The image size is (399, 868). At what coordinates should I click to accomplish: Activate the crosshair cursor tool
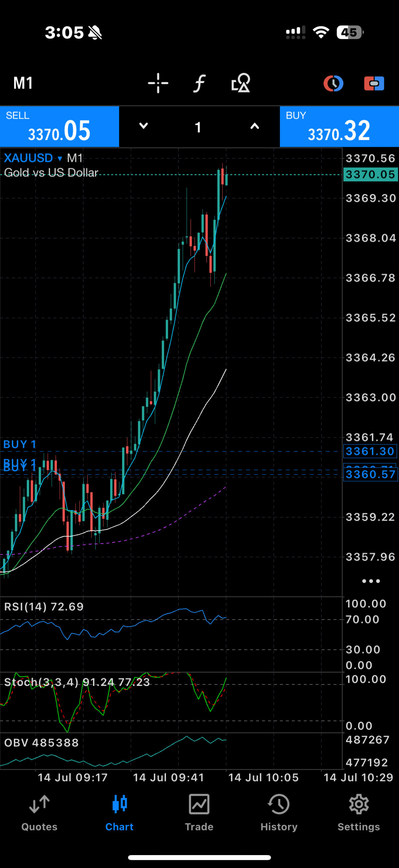(x=158, y=83)
